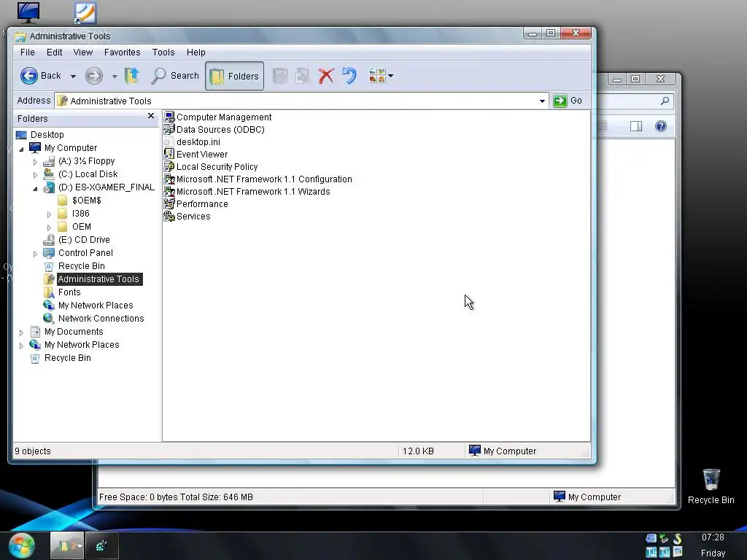This screenshot has width=747, height=560.
Task: Expand the I386 folder node
Action: 49,214
